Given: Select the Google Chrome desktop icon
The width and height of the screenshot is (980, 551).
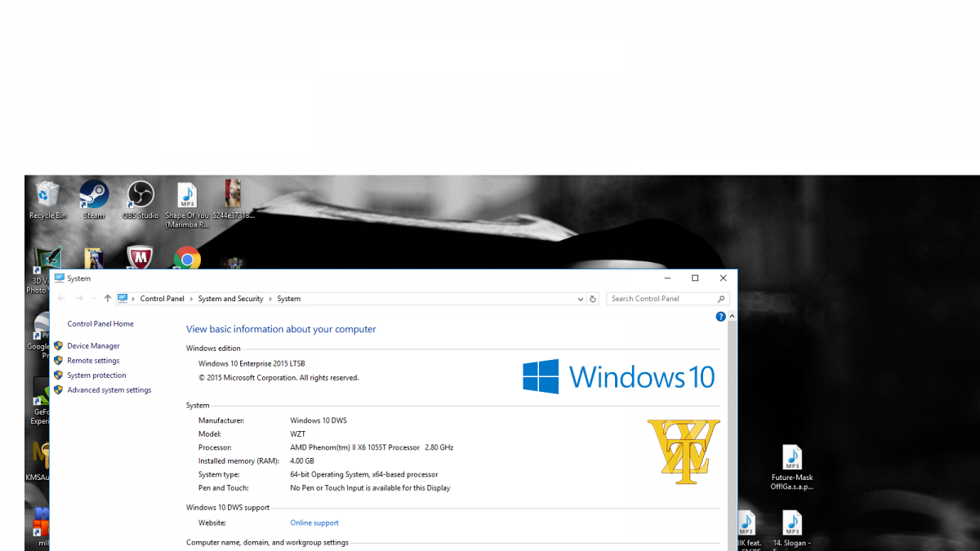Looking at the screenshot, I should tap(187, 258).
